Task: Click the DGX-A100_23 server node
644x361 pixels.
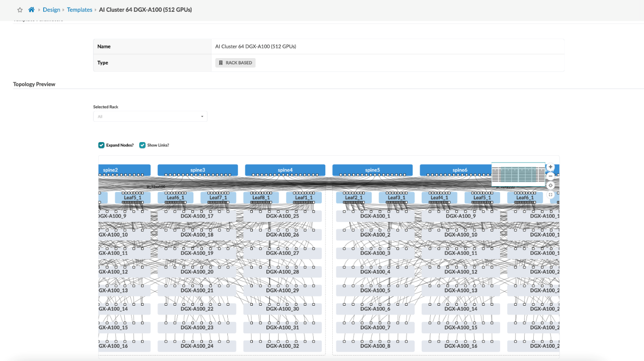Action: tap(197, 328)
